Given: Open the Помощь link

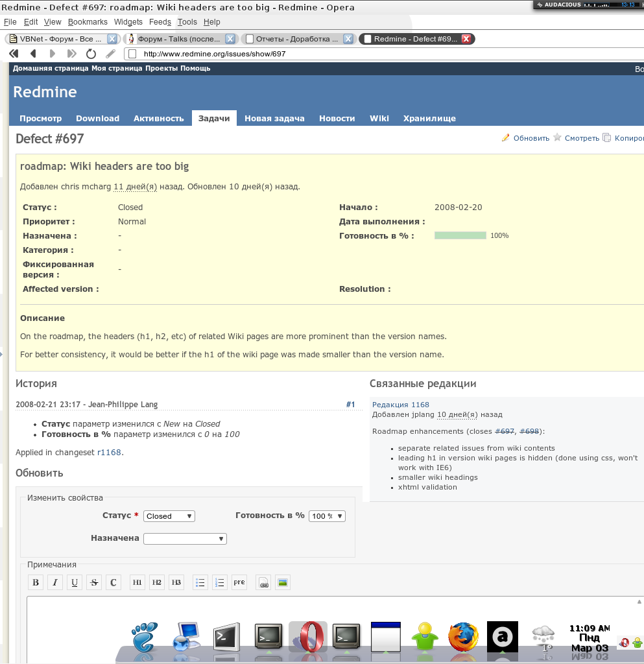Looking at the screenshot, I should pos(195,68).
